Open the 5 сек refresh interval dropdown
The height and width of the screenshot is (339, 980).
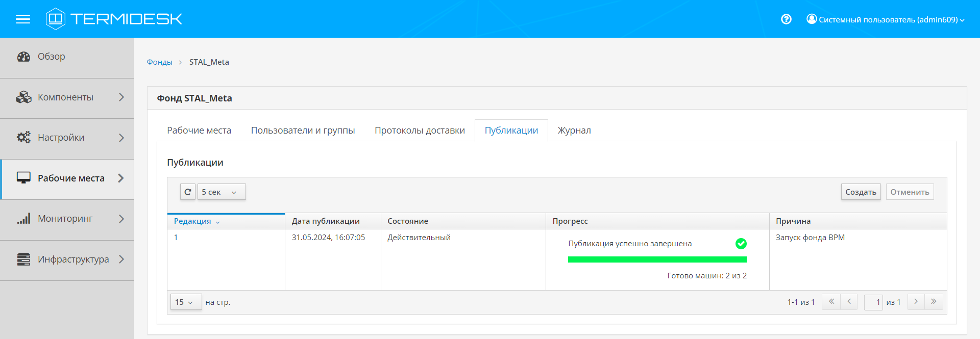pyautogui.click(x=222, y=192)
